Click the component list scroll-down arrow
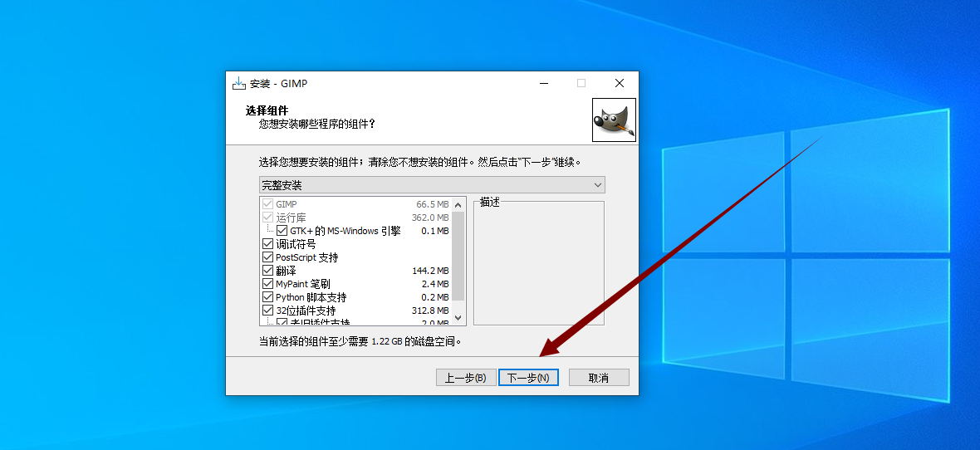Screen dimensions: 980x450 point(458,317)
